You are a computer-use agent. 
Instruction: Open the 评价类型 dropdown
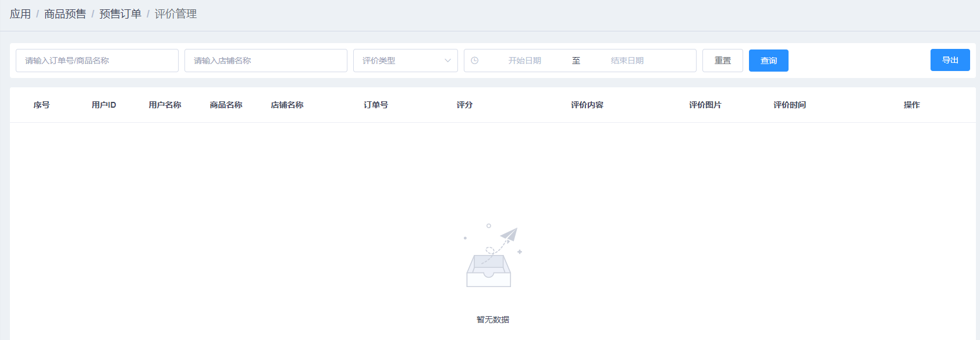pos(405,61)
